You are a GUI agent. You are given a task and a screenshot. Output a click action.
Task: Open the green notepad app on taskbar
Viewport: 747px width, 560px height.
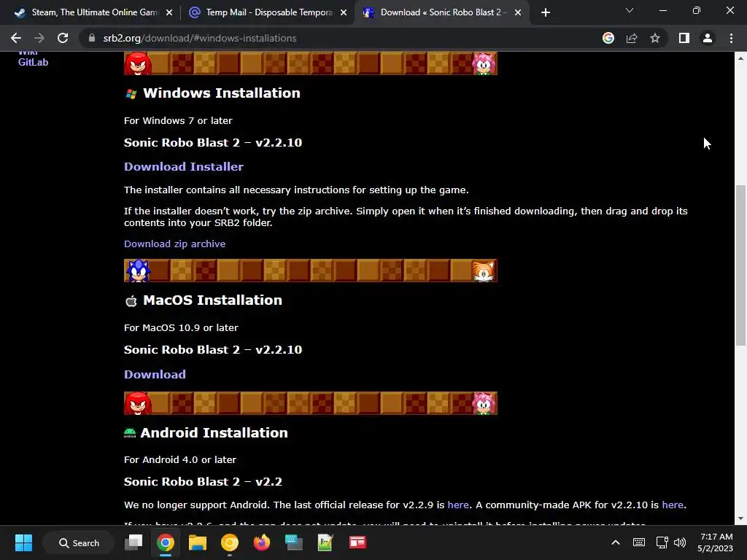coord(325,542)
